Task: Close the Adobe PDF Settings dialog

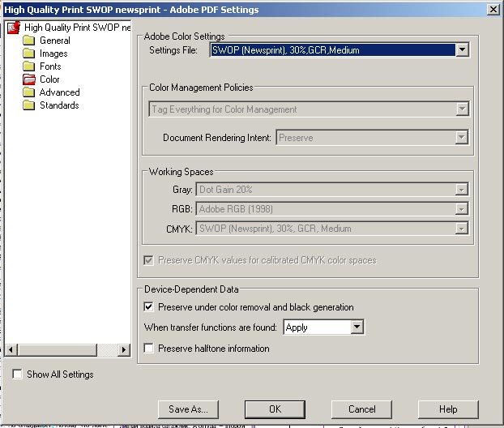Action: point(493,10)
